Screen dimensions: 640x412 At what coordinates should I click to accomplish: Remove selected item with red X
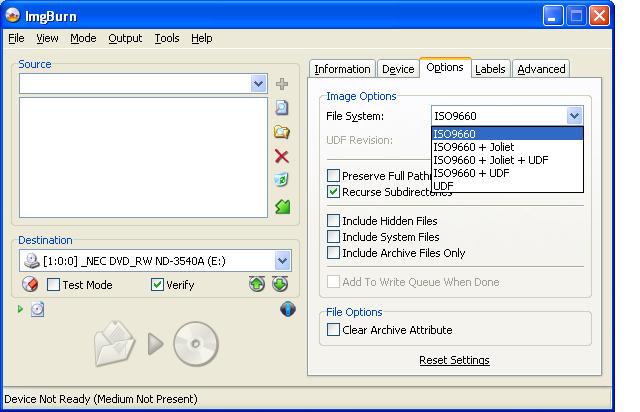pyautogui.click(x=282, y=156)
